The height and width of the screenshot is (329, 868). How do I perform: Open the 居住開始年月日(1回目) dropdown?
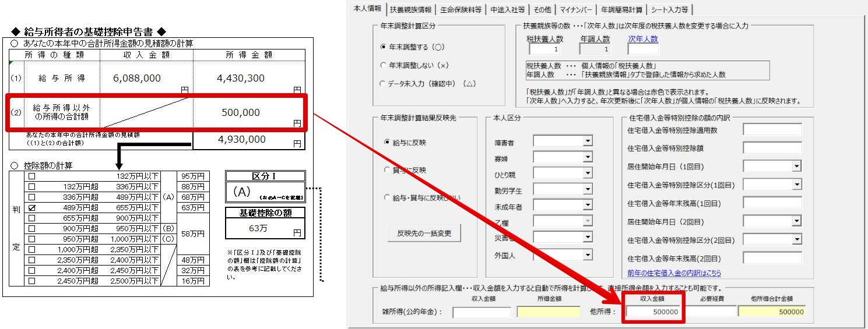796,167
